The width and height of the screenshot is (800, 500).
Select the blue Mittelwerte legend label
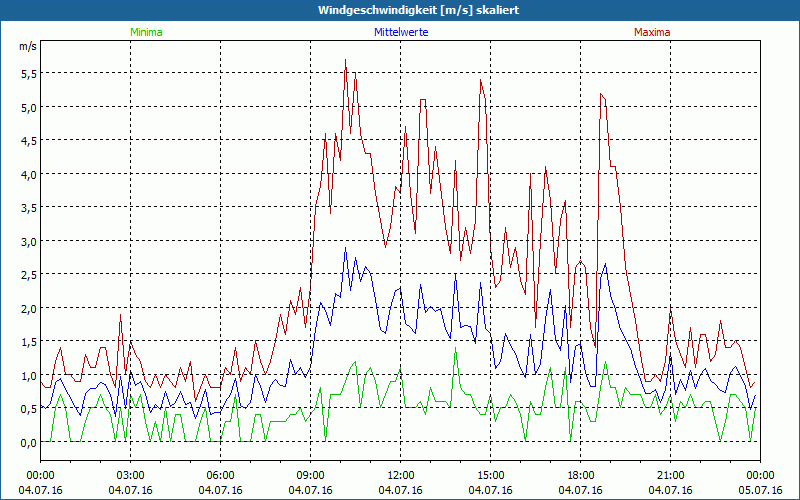(401, 32)
